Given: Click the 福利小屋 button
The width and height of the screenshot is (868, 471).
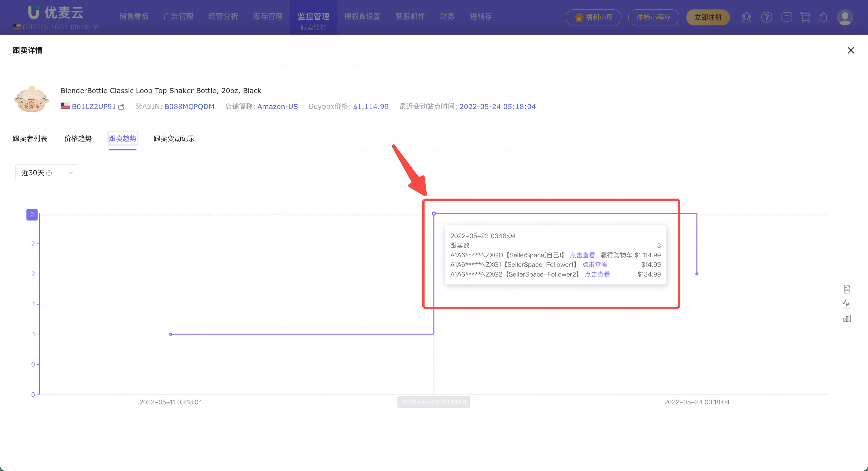Looking at the screenshot, I should pos(593,17).
